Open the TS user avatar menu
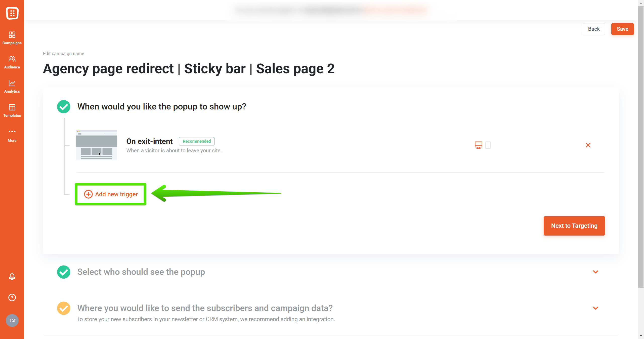 click(12, 320)
